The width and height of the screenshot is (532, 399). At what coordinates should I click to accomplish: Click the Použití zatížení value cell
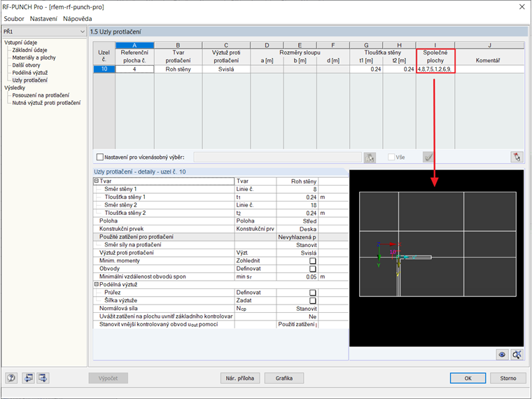pyautogui.click(x=297, y=325)
